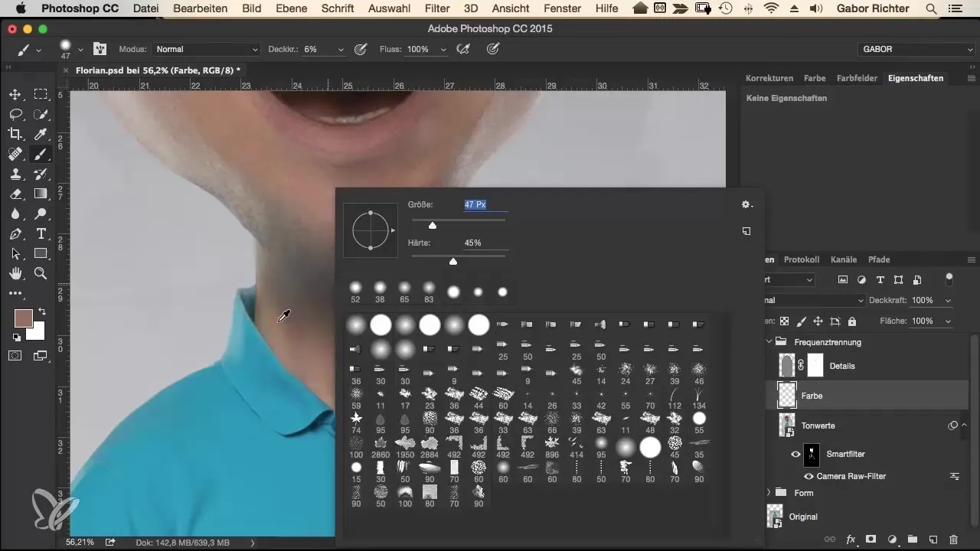This screenshot has width=980, height=551.
Task: Select the Gradient tool
Action: point(41,194)
